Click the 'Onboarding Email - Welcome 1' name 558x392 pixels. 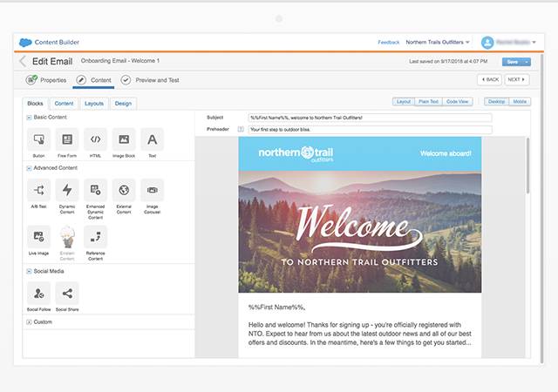tap(120, 61)
